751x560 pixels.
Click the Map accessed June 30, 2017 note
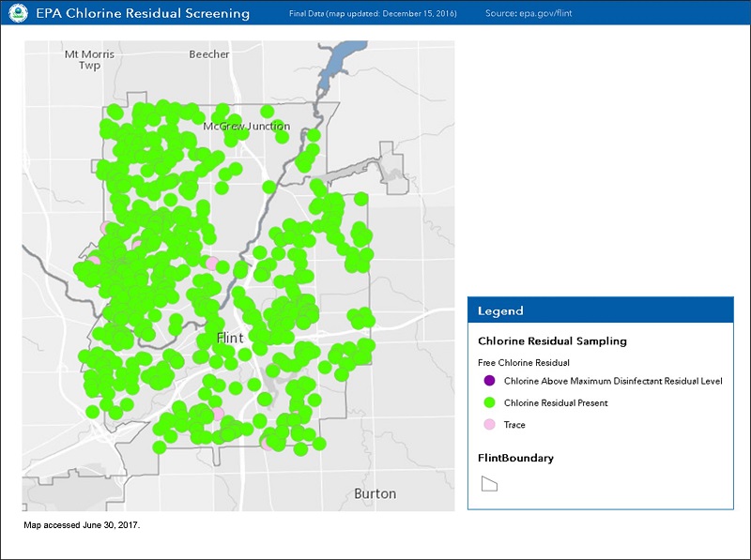pos(82,524)
